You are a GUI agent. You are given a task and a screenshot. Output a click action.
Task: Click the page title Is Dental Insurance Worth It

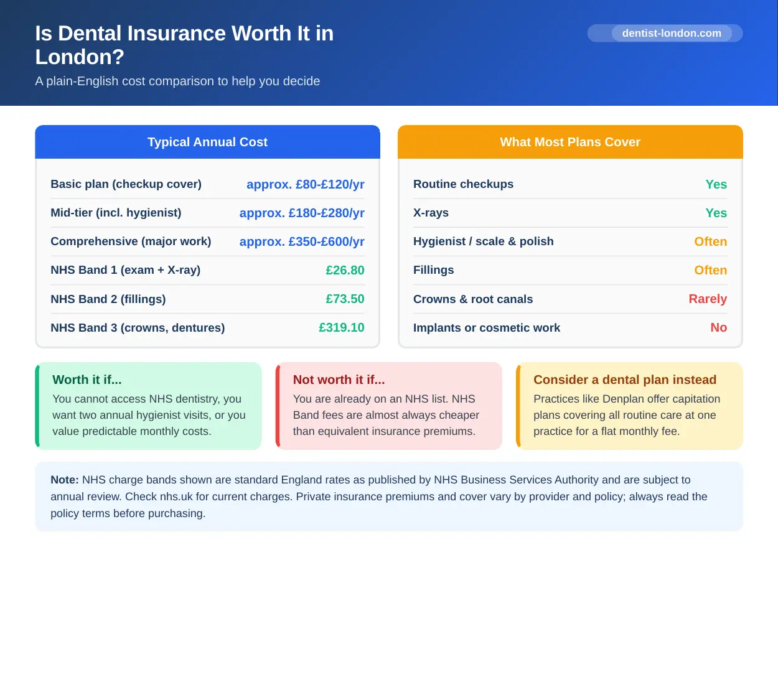[x=185, y=45]
